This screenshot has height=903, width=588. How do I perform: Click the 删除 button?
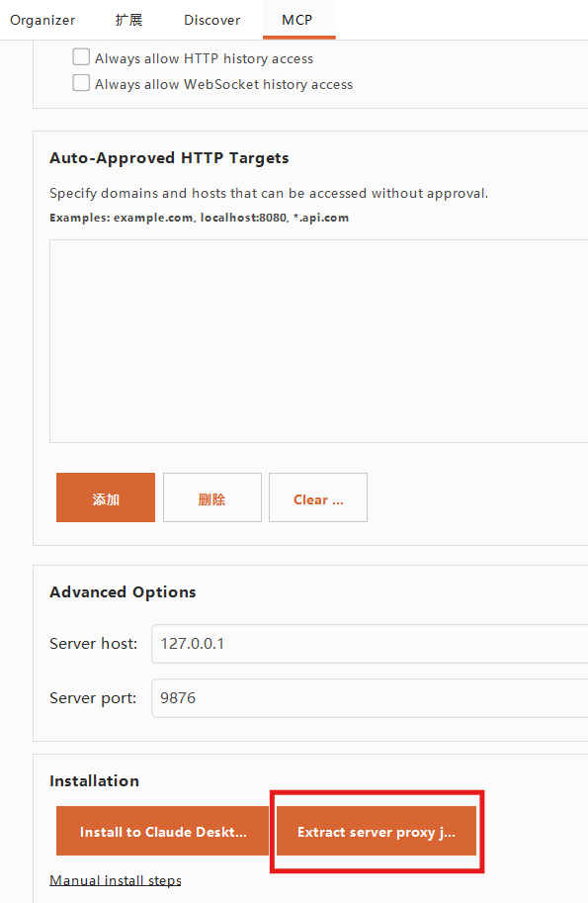(x=212, y=497)
